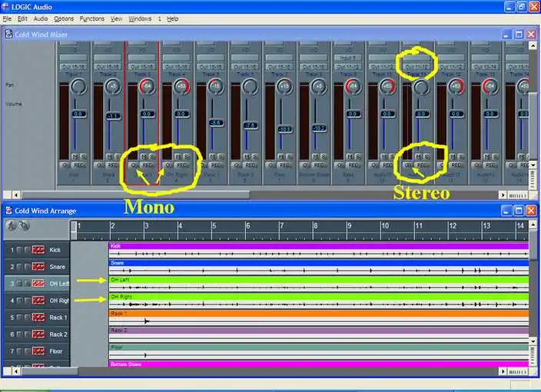This screenshot has width=541, height=392.
Task: Open output selector on mixer channel 6
Action: pyautogui.click(x=245, y=67)
